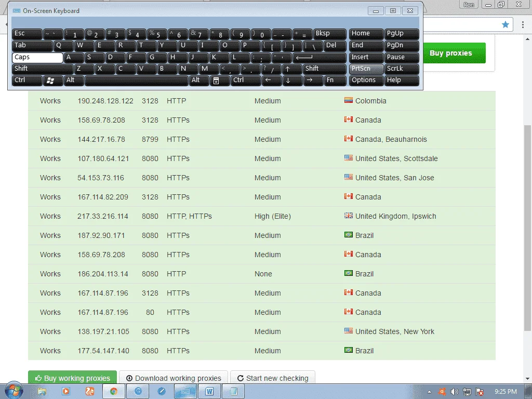Click the context menu key on the keyboard
This screenshot has width=532, height=399.
[x=220, y=81]
